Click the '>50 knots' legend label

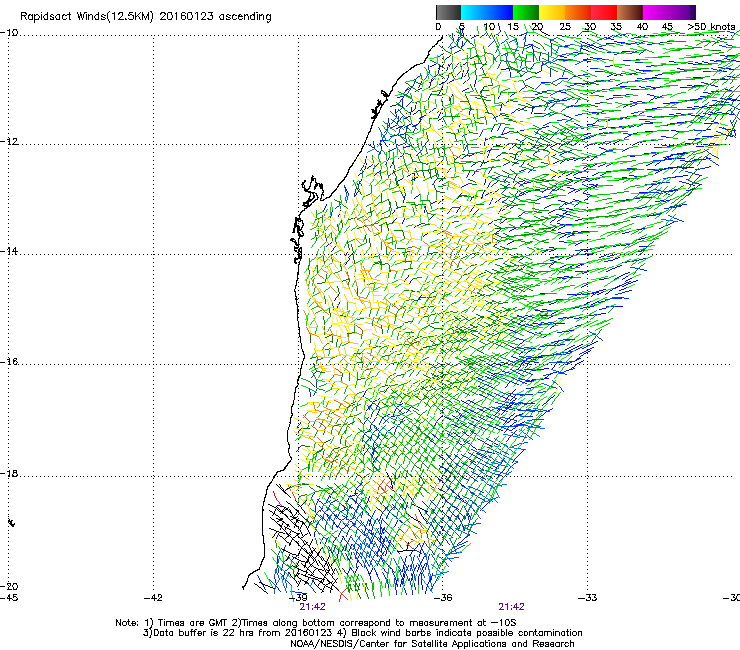tap(711, 27)
